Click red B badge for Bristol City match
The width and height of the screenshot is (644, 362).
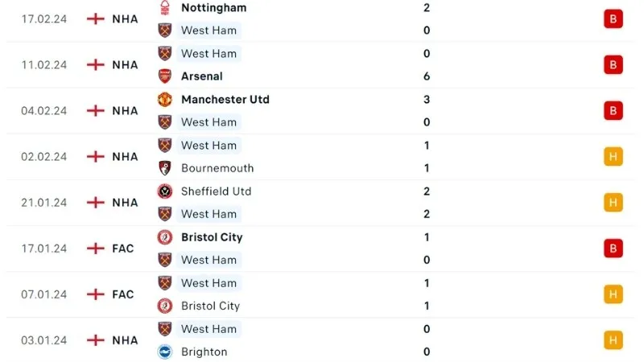point(613,249)
